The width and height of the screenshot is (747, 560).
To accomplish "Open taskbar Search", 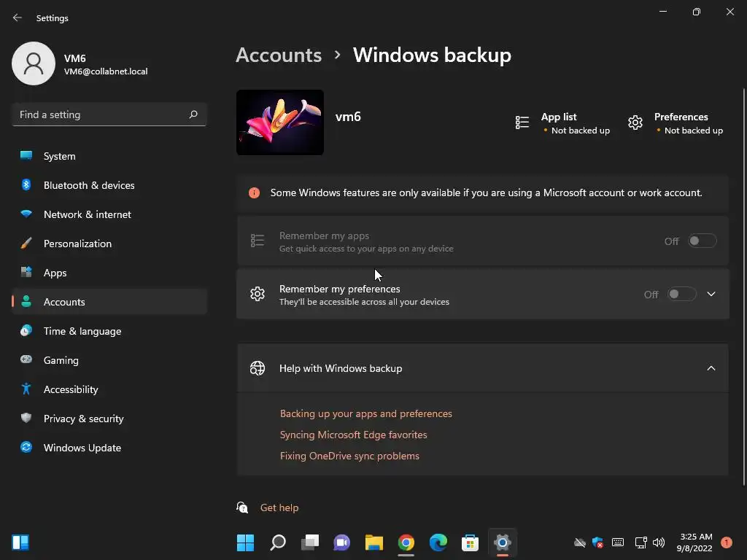I will [x=278, y=542].
